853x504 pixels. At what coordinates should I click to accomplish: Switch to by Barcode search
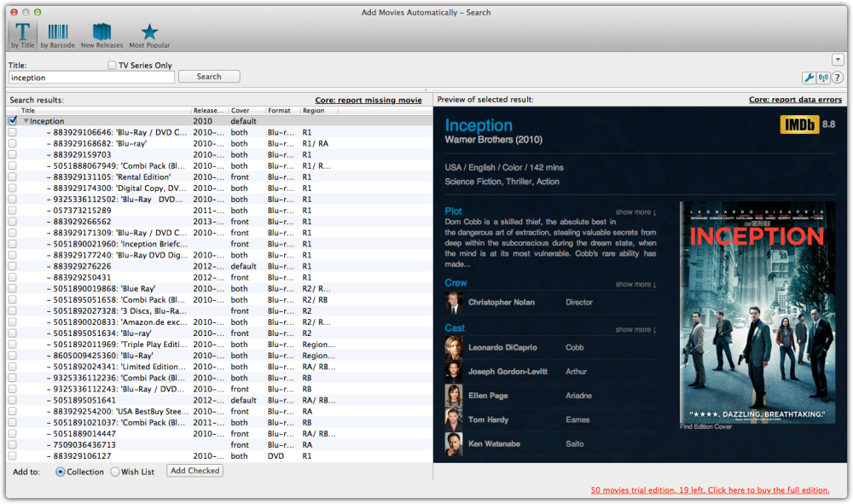(58, 36)
